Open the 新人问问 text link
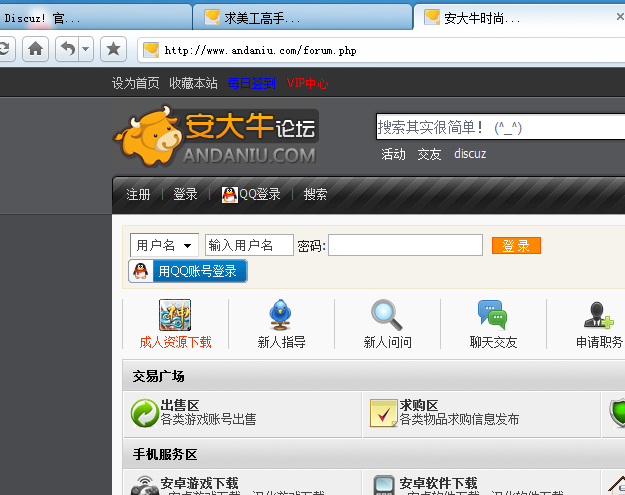This screenshot has height=495, width=625. tap(387, 342)
